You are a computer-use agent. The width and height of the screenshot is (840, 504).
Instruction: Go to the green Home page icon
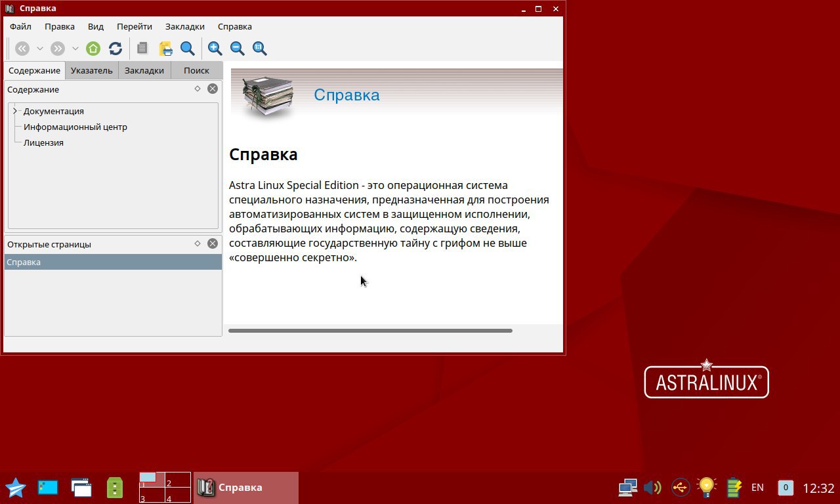(x=93, y=48)
